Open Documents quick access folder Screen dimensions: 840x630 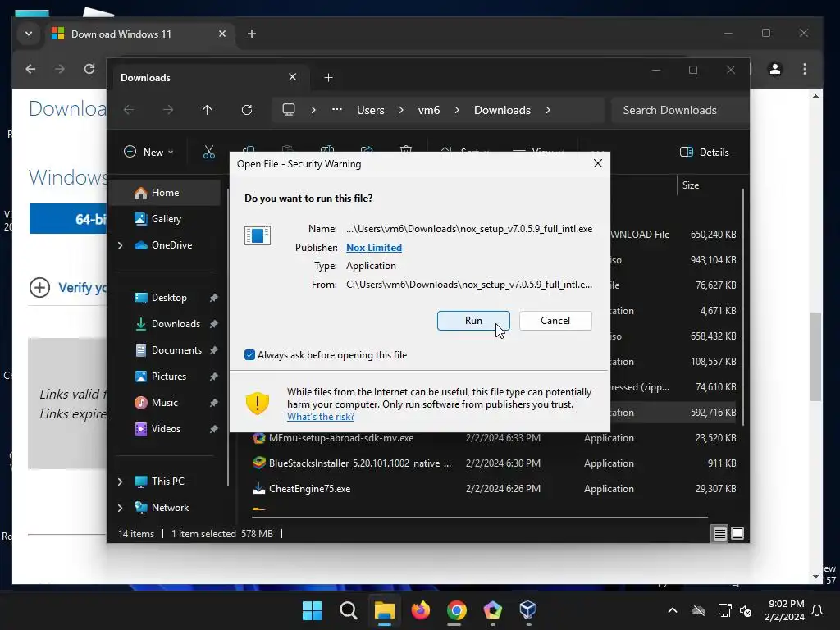pos(176,349)
